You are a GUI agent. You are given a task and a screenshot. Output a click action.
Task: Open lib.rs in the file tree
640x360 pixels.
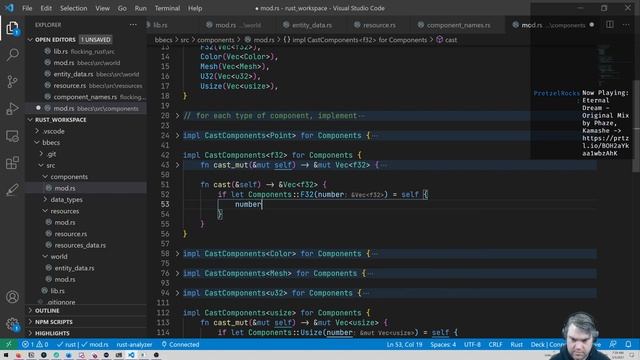(58, 291)
